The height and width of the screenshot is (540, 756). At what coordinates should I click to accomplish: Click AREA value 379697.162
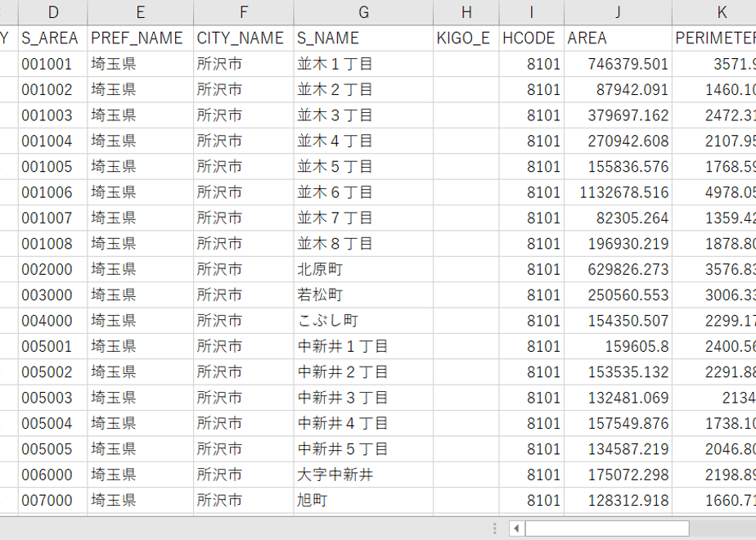tap(618, 115)
